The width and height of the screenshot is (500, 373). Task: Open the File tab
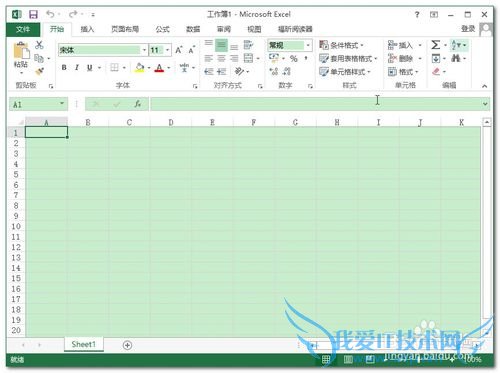pyautogui.click(x=23, y=29)
